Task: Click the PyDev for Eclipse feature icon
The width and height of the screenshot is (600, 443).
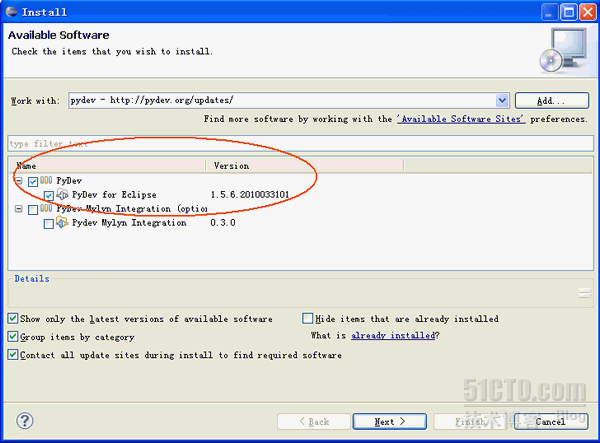Action: tap(62, 194)
